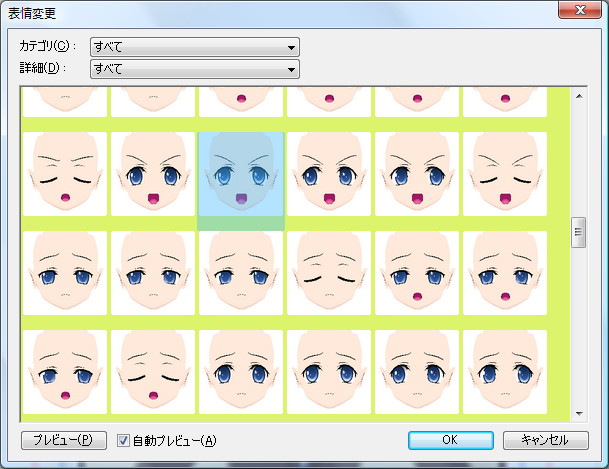The image size is (609, 469).
Task: Select second face in the angry-brow row
Action: coord(153,174)
